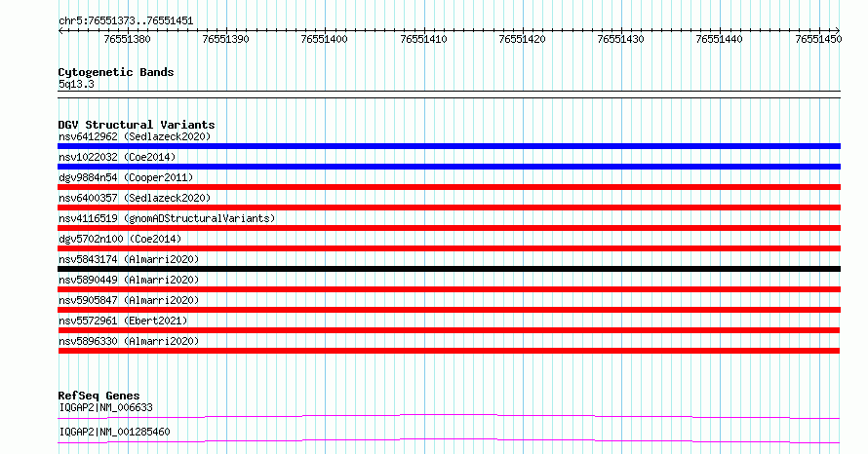The image size is (868, 454).
Task: Click red bar under nsv4116519
Action: click(x=449, y=228)
